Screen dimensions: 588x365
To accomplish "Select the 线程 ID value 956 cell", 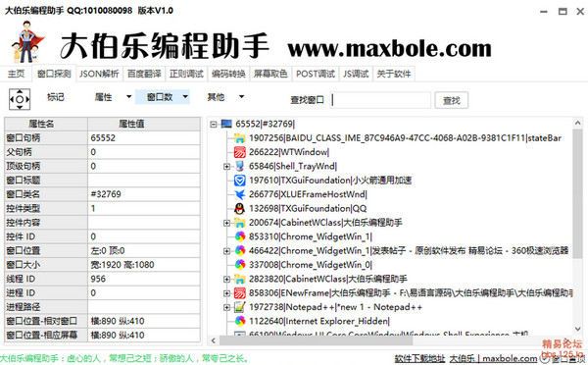I will click(x=144, y=279).
